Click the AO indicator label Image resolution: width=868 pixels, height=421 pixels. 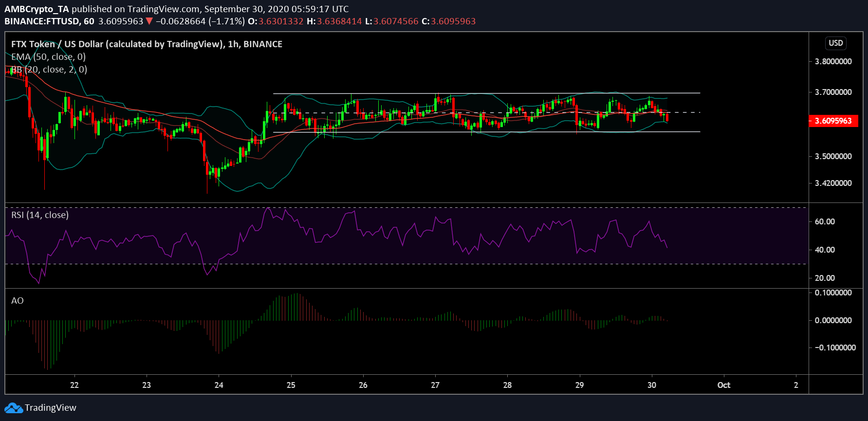point(18,301)
